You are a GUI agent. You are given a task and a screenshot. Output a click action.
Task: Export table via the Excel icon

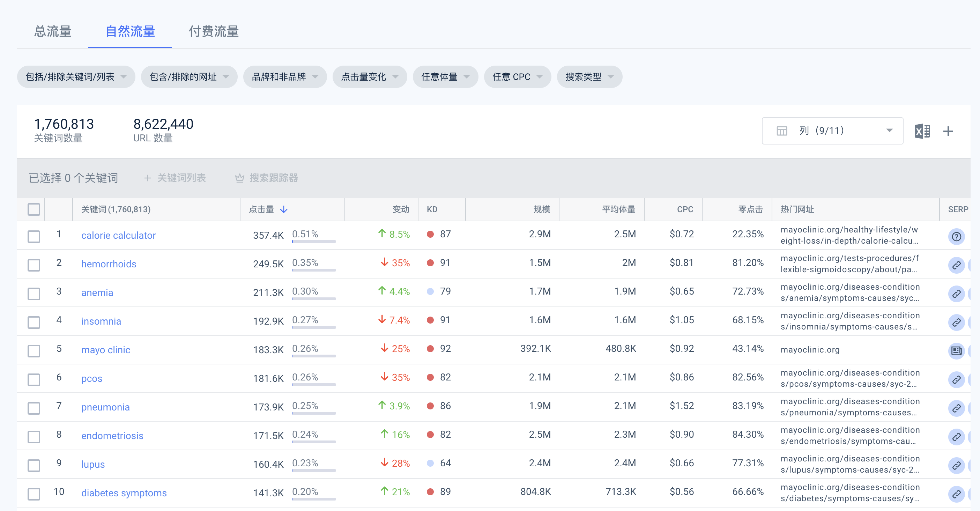point(922,131)
